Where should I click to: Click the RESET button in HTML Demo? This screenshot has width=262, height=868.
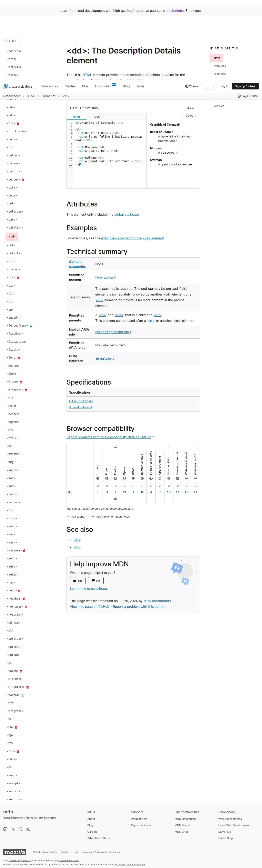pos(191,108)
